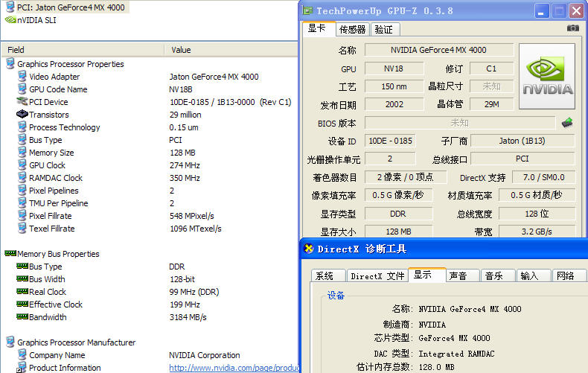Image resolution: width=588 pixels, height=373 pixels.
Task: Select the Bus Type PCI row
Action: coord(150,140)
